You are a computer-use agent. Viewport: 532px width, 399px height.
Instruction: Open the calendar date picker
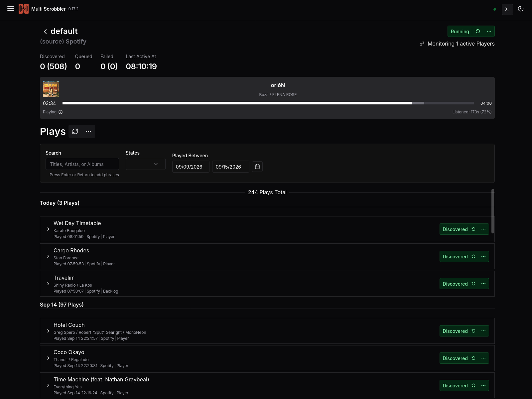[x=257, y=167]
